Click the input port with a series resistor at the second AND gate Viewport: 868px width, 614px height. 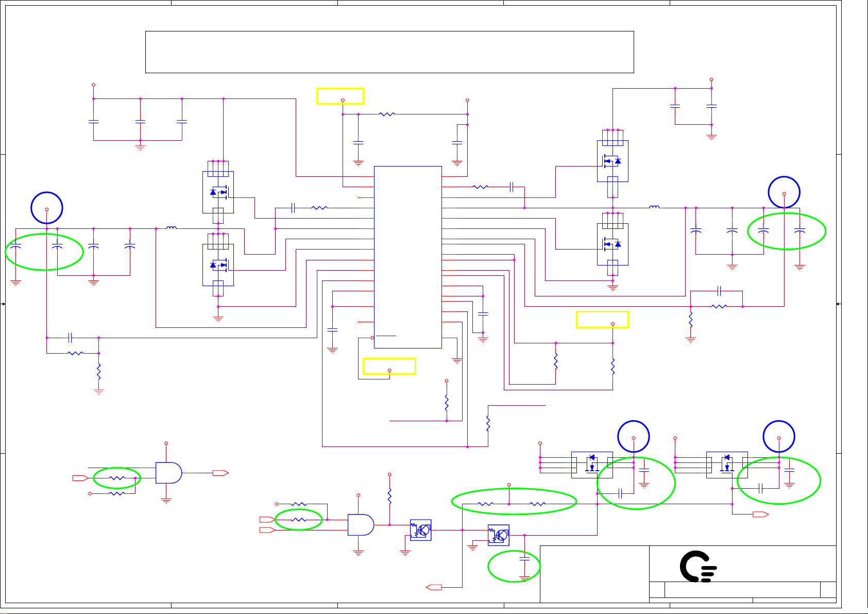267,520
